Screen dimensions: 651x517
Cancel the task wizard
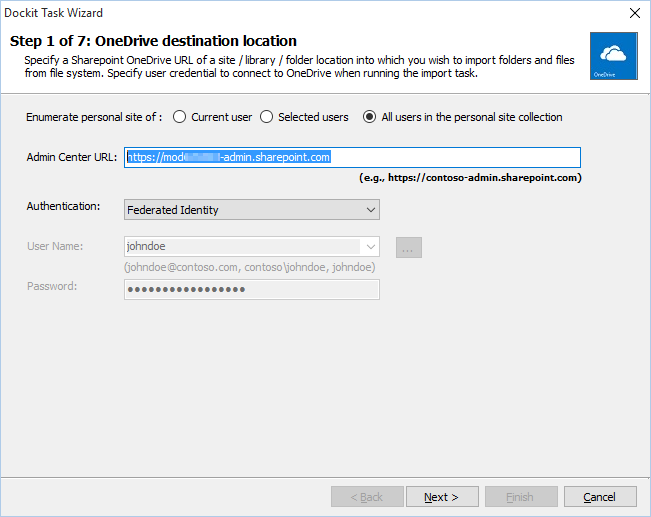(600, 497)
